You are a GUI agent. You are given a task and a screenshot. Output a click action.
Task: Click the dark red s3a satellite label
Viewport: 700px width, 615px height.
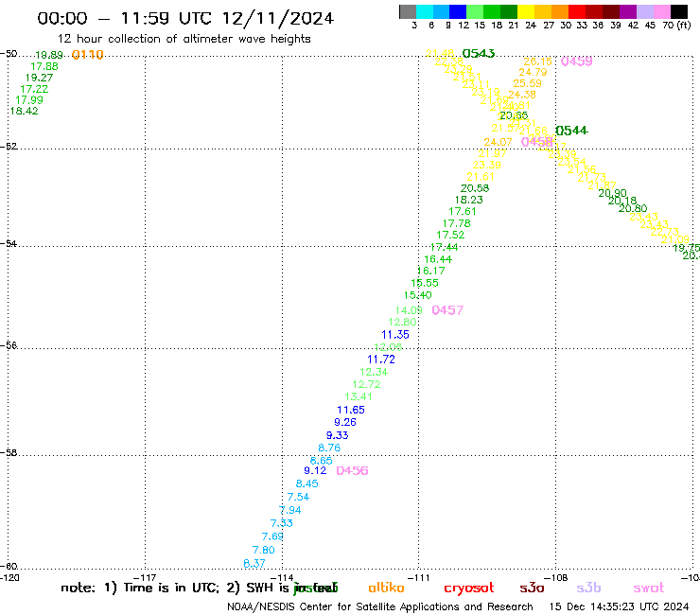pyautogui.click(x=532, y=588)
